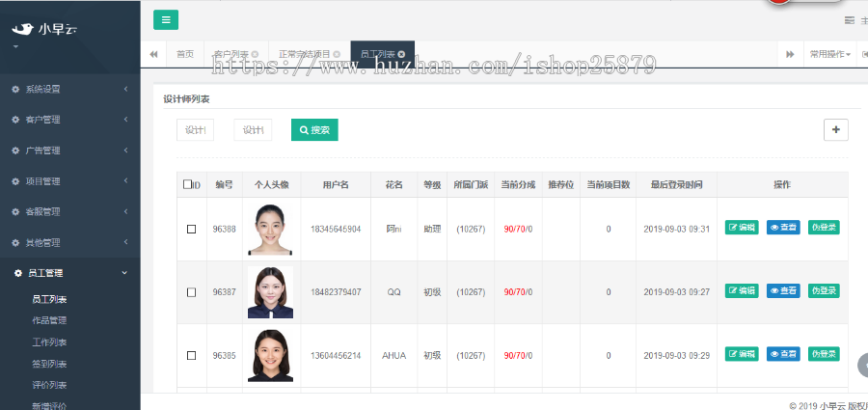The height and width of the screenshot is (410, 868).
Task: Click gear icon beside 系统设置
Action: [15, 89]
